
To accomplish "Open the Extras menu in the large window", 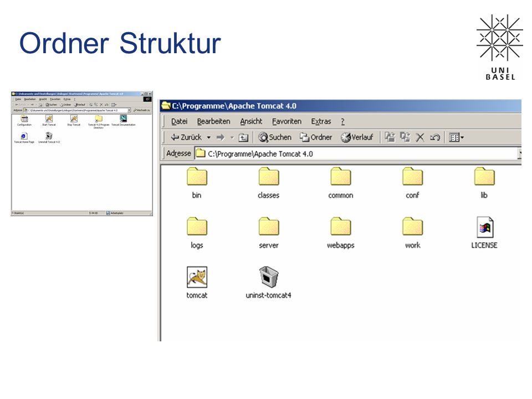I will [x=321, y=121].
